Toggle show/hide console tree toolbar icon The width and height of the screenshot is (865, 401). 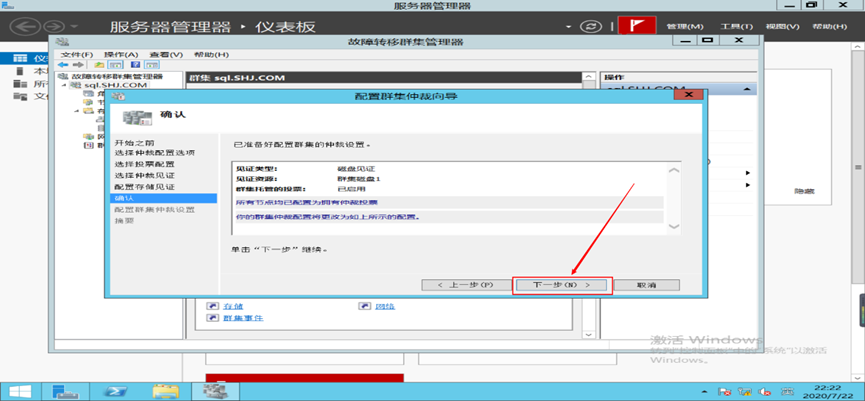pyautogui.click(x=113, y=65)
